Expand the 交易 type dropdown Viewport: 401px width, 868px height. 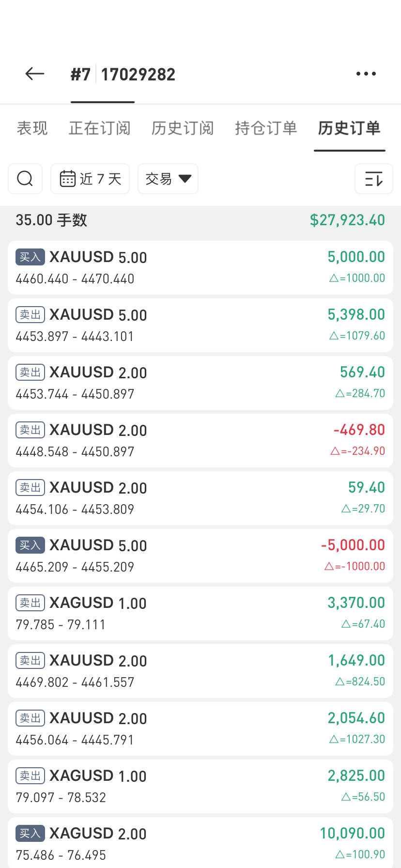coord(168,179)
